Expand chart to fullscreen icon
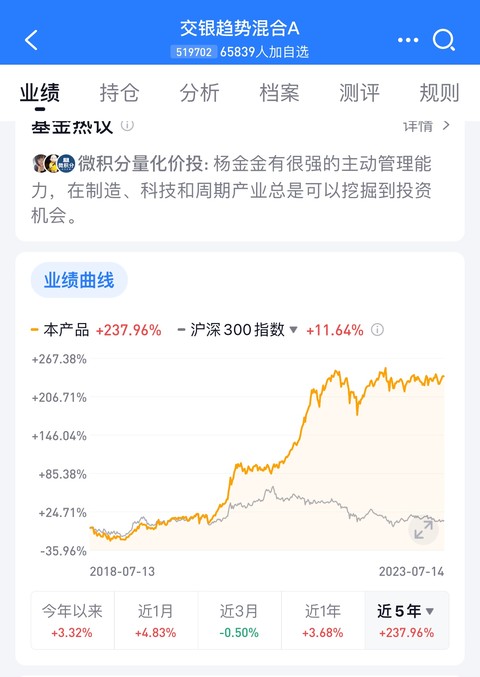 (423, 529)
